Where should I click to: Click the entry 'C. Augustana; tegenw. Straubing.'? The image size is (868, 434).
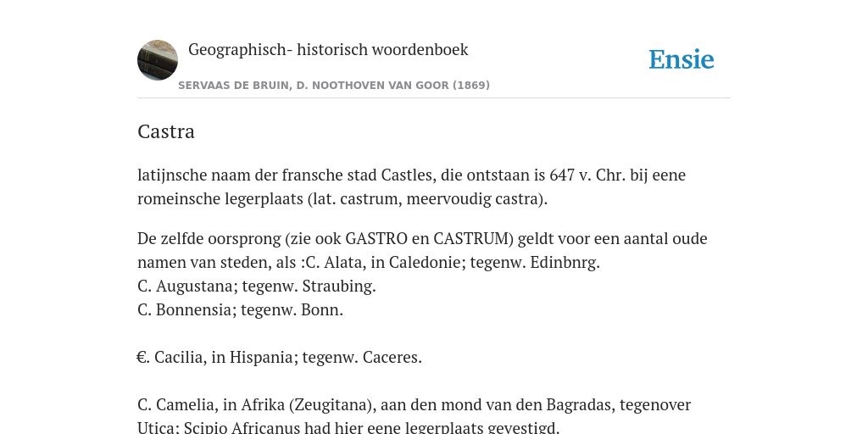tap(256, 287)
